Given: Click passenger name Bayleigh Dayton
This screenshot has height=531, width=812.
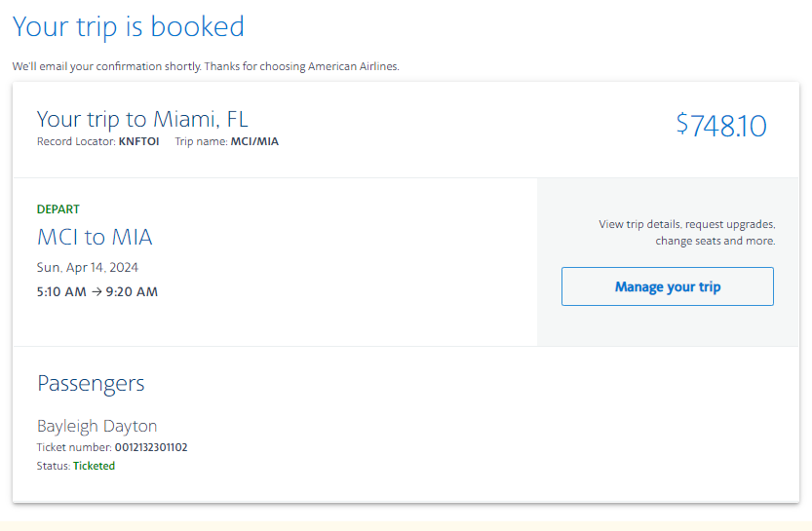Looking at the screenshot, I should pos(97,426).
